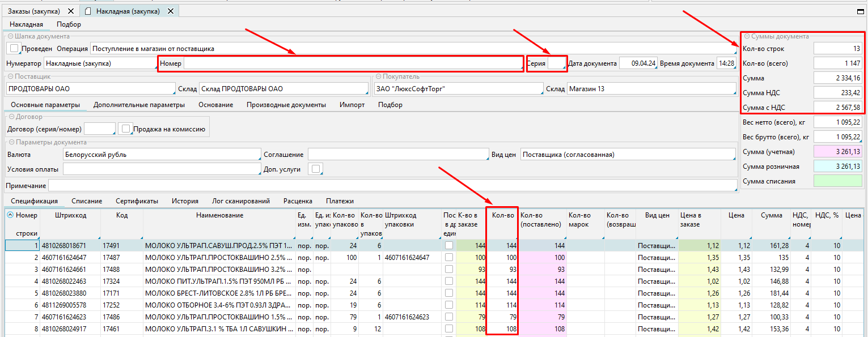Toggle the Проведен checkbox

(15, 49)
